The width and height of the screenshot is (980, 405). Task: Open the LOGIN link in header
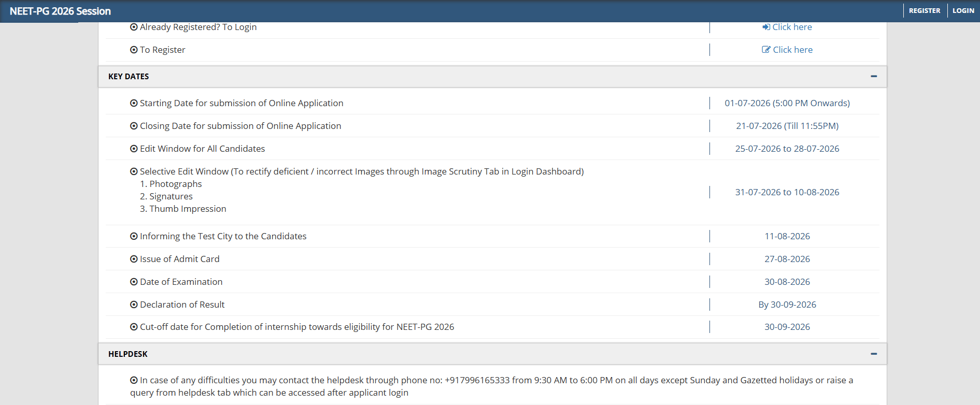pos(963,11)
